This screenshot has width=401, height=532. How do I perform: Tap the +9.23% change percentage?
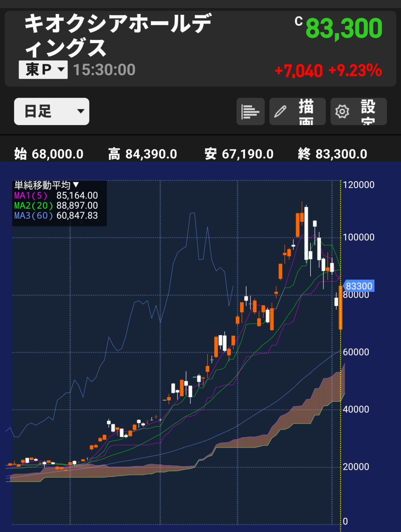[355, 70]
